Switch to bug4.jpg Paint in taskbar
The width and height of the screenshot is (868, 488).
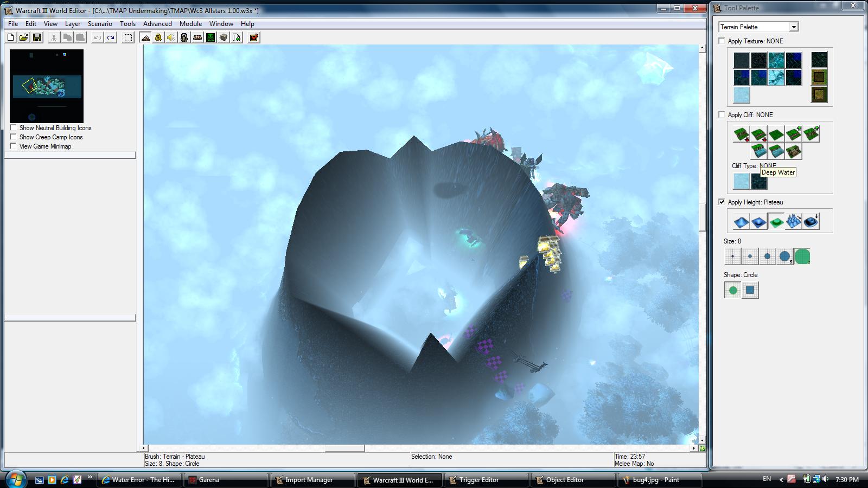(x=660, y=480)
